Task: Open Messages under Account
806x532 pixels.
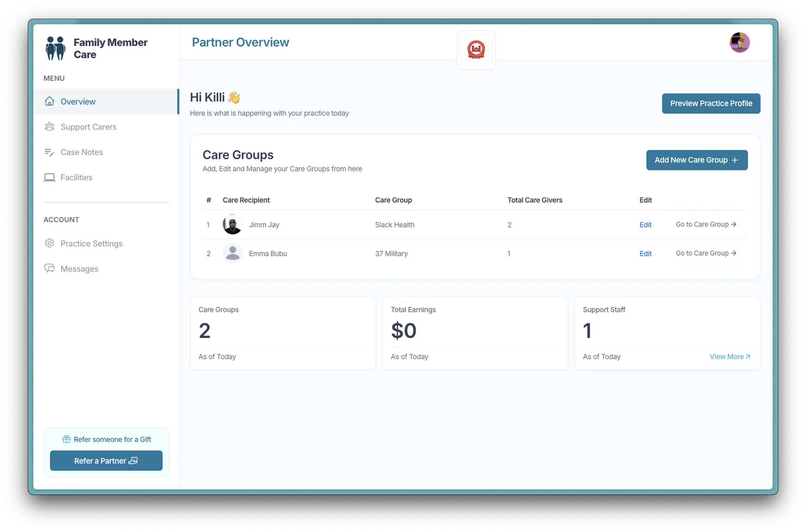Action: 106,269
